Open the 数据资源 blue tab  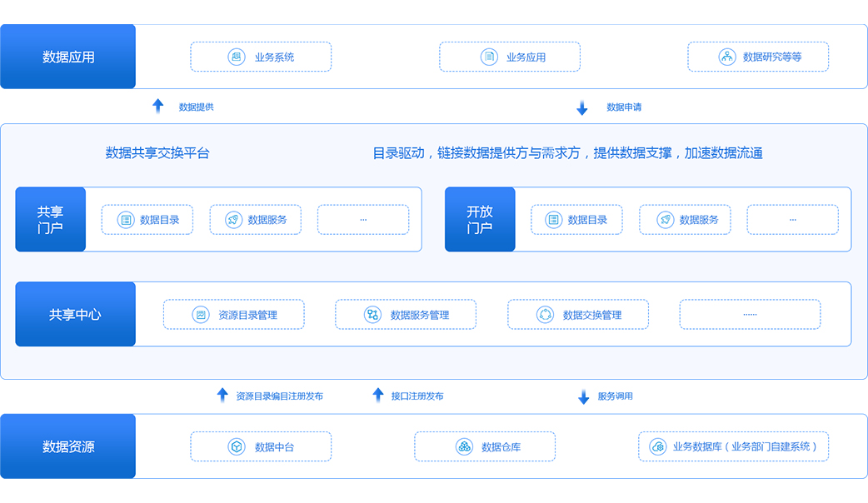click(68, 447)
